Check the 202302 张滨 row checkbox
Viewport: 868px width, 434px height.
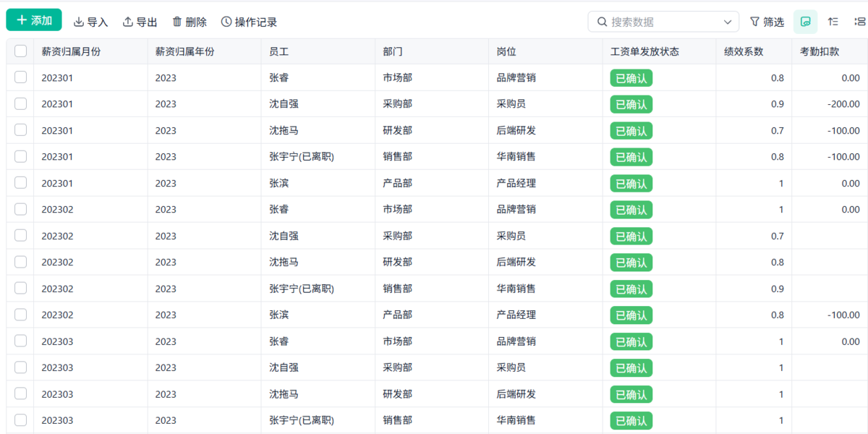pos(20,315)
